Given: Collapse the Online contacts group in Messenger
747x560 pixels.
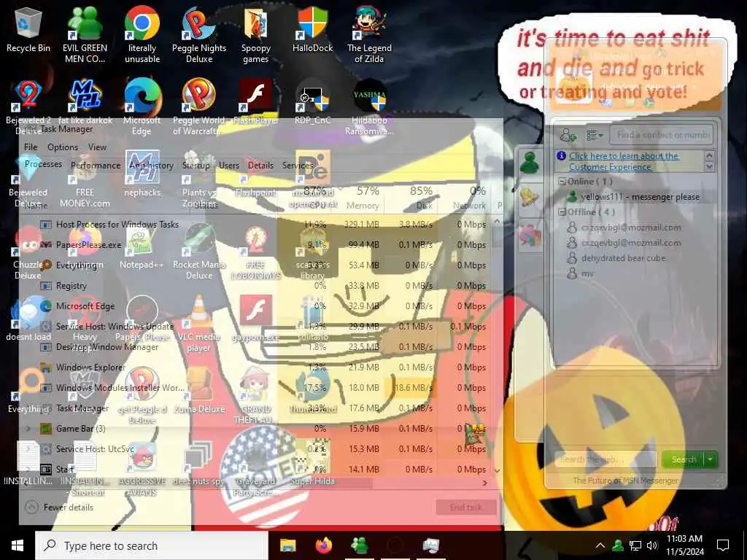Looking at the screenshot, I should coord(562,182).
